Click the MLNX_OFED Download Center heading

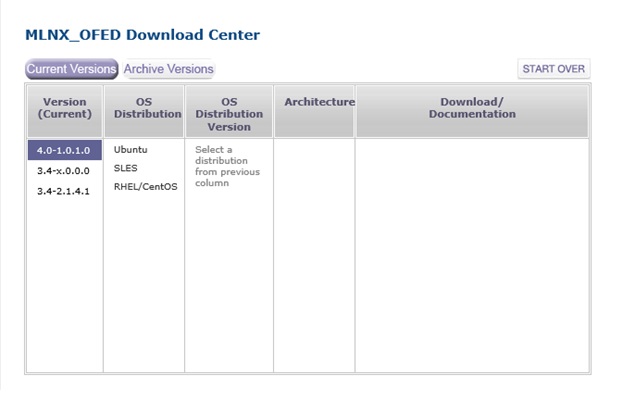click(143, 35)
